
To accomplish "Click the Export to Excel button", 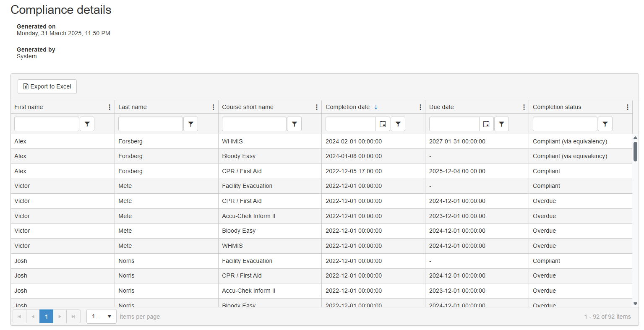I will point(47,86).
